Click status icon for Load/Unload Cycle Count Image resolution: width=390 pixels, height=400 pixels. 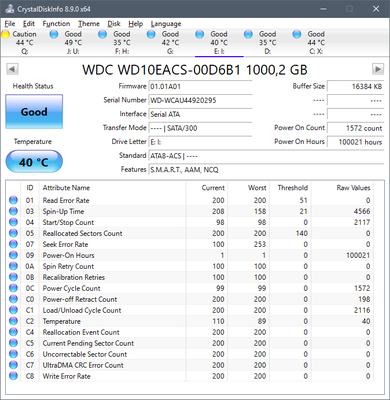pyautogui.click(x=13, y=310)
